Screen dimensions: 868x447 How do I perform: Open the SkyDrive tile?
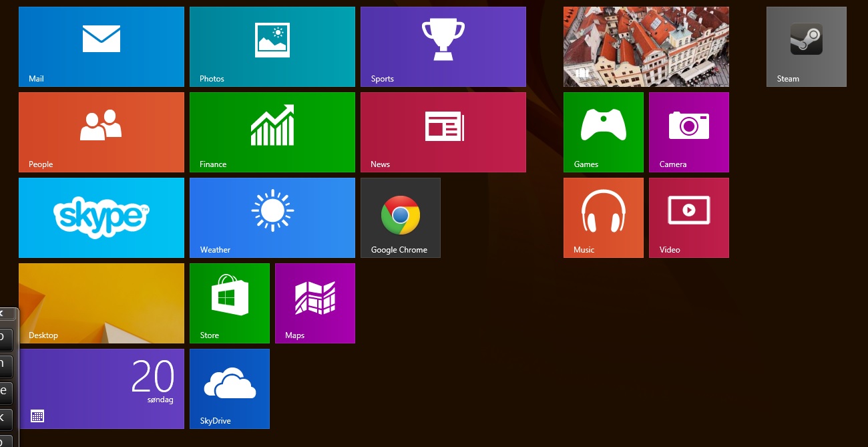coord(230,389)
